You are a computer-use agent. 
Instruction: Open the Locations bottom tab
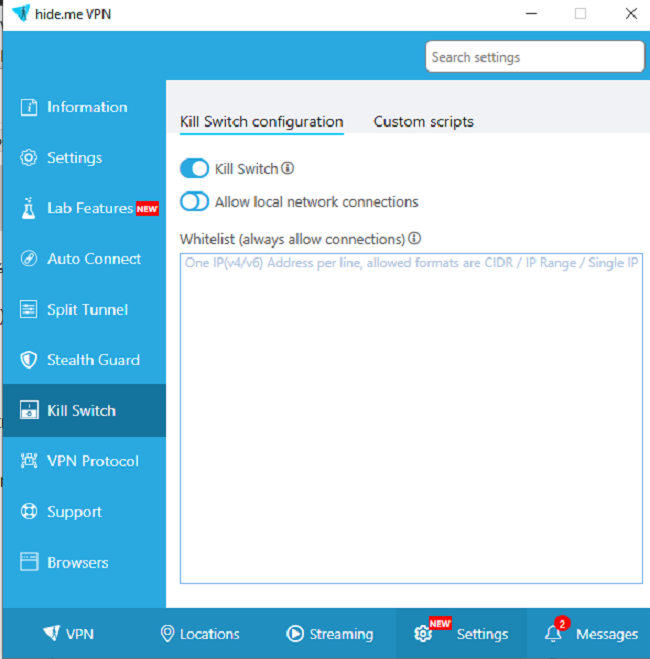[x=200, y=633]
